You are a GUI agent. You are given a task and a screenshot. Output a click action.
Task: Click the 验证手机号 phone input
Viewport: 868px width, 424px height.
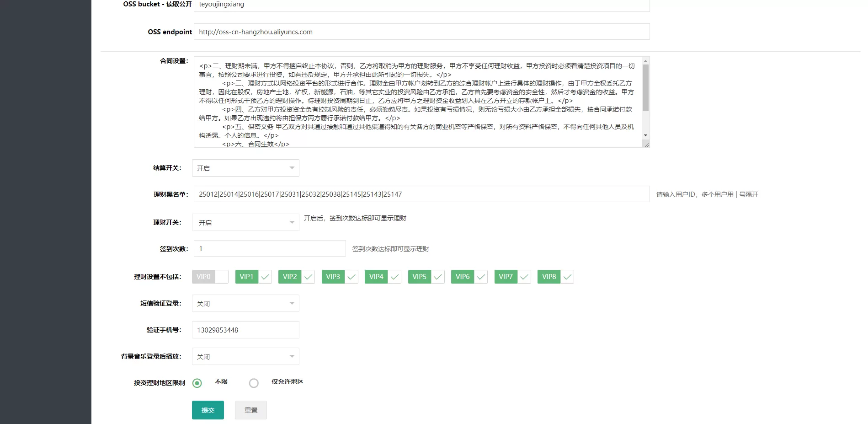[245, 329]
